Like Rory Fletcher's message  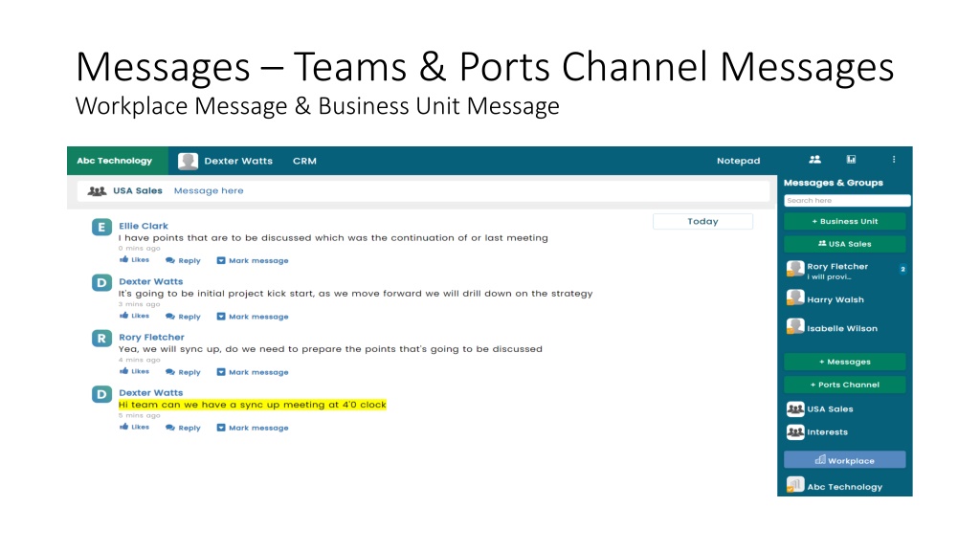click(134, 372)
